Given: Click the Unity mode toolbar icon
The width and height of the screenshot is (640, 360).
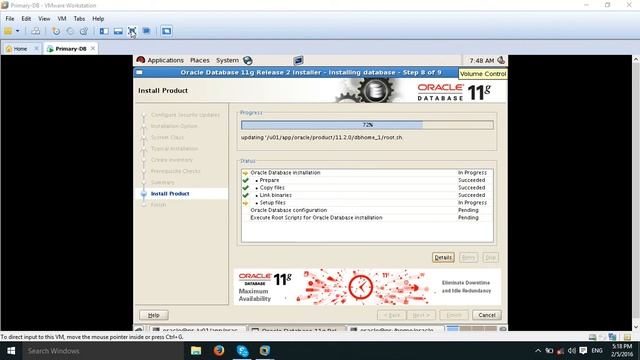Looking at the screenshot, I should click(x=146, y=31).
